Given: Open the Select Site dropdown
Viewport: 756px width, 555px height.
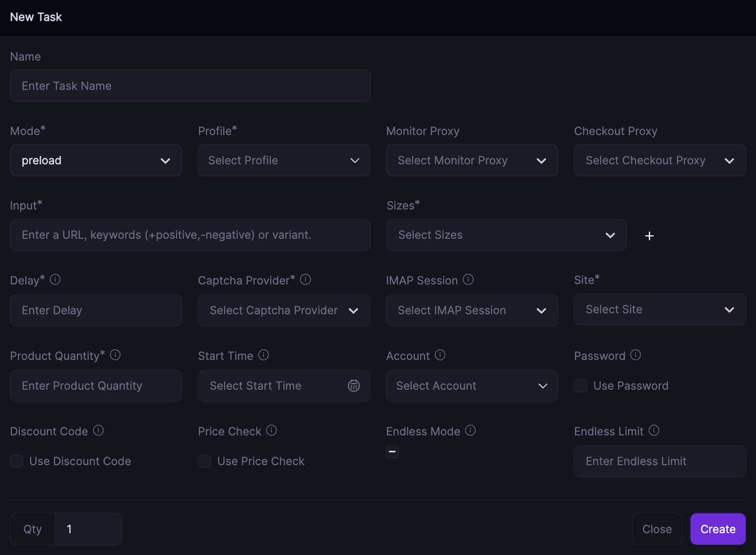Looking at the screenshot, I should tap(659, 309).
